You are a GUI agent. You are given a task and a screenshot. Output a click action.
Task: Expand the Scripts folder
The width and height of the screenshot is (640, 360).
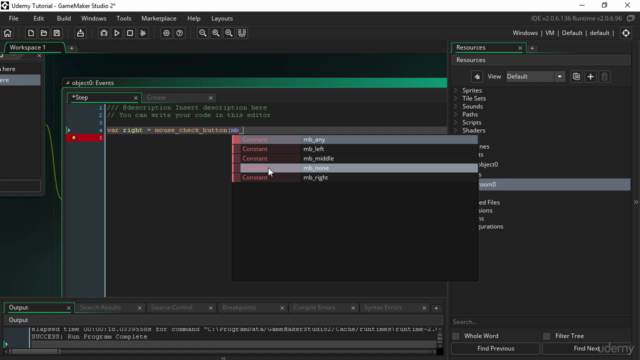point(456,122)
